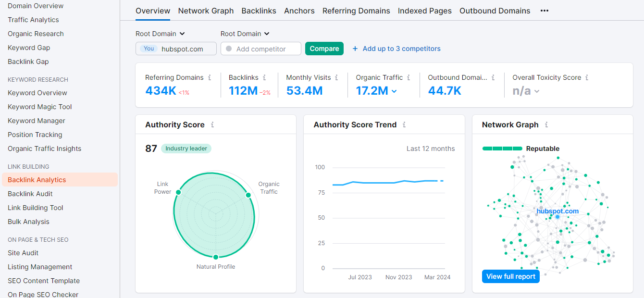
Task: Open Backlink Audit in the sidebar
Action: [30, 194]
